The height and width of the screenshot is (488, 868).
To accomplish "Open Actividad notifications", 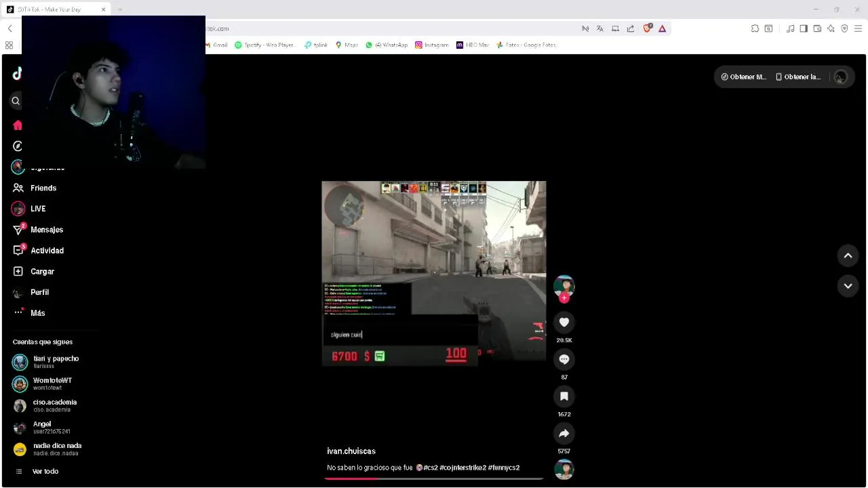I will (47, 251).
